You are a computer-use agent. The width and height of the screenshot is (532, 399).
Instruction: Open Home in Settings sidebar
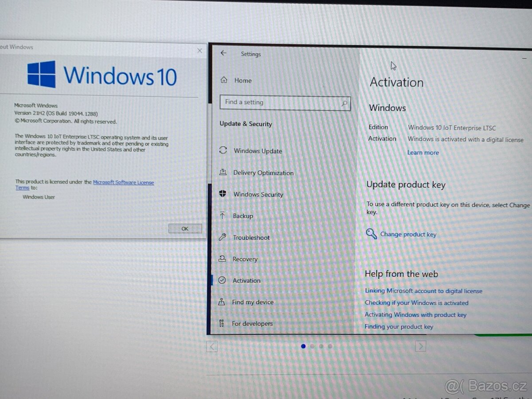tap(243, 80)
